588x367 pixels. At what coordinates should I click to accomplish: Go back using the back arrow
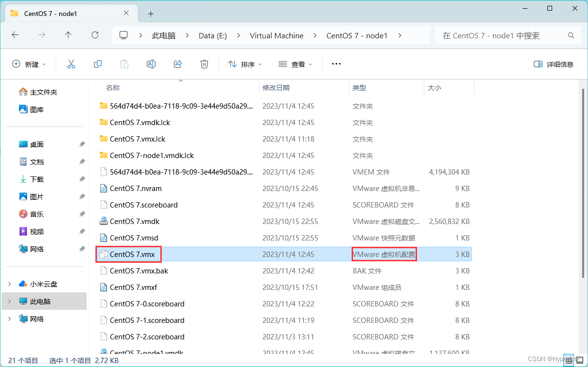coord(15,35)
